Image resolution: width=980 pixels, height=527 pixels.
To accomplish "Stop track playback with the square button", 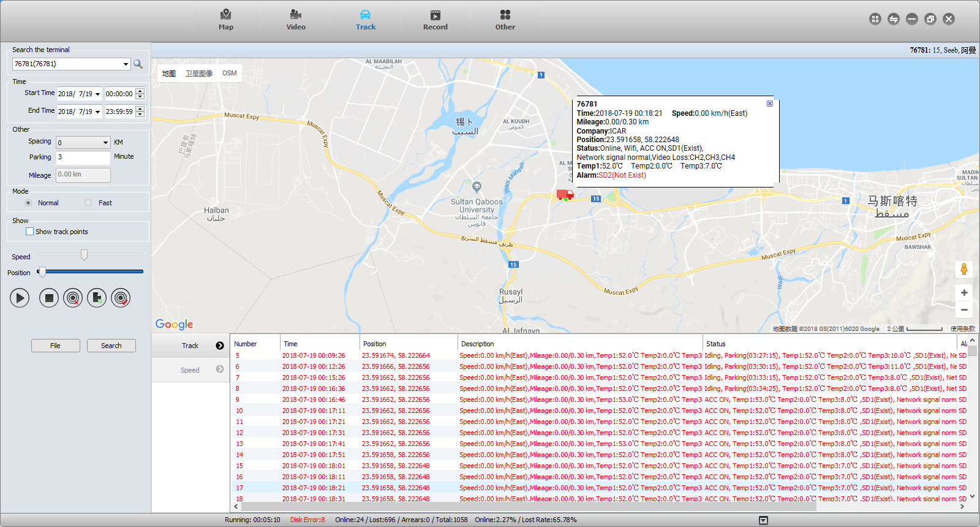I will click(x=49, y=298).
